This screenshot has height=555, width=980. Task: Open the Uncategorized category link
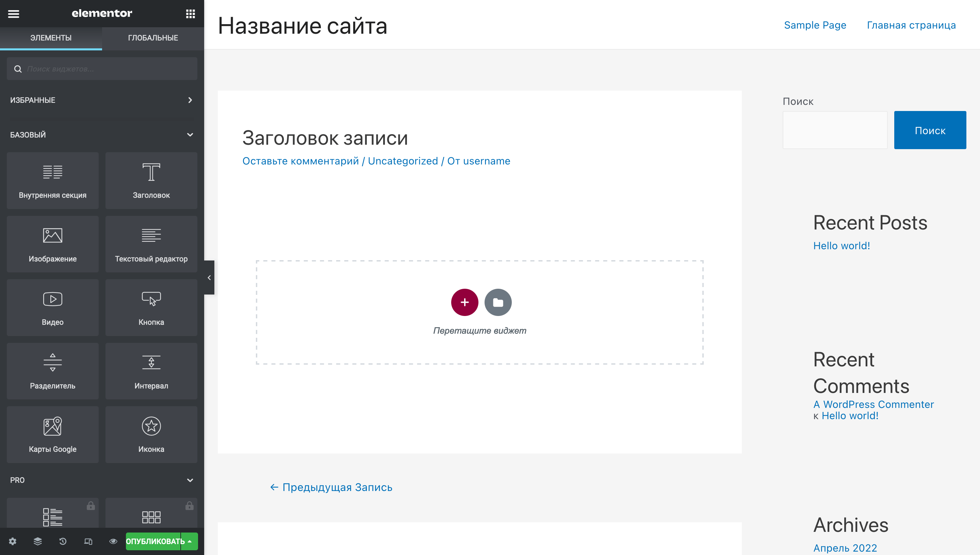coord(403,161)
